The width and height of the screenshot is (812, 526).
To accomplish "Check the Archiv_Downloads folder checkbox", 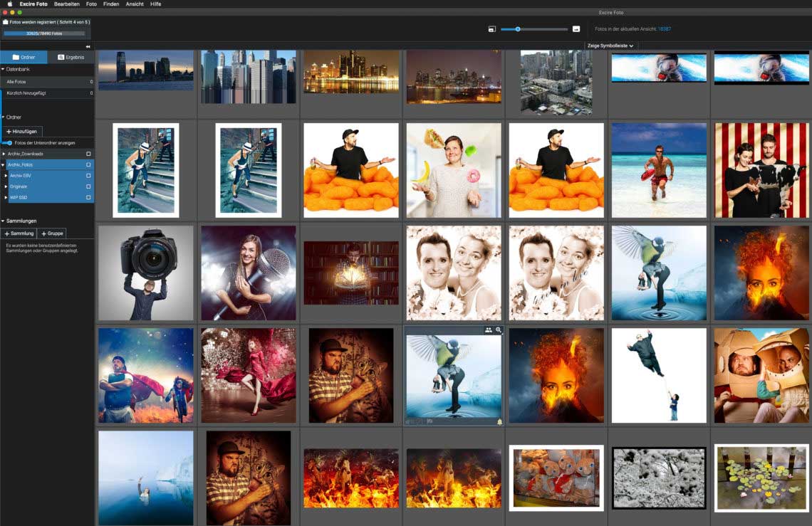I will click(88, 154).
